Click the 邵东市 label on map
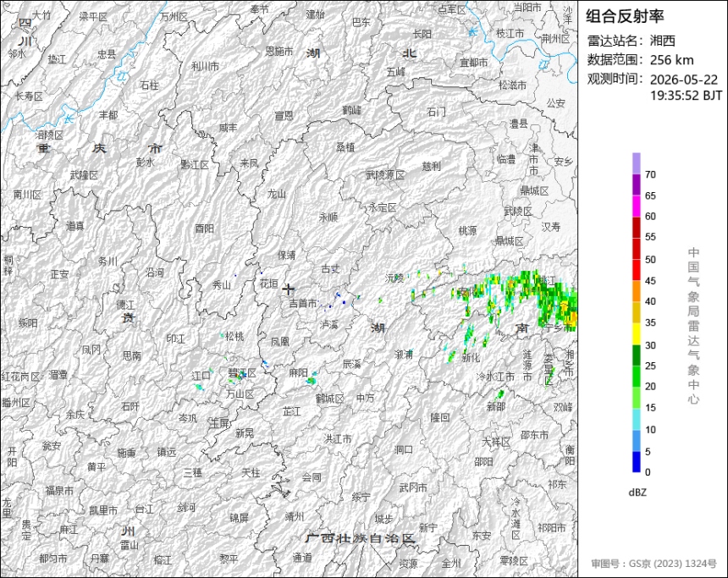 point(534,434)
